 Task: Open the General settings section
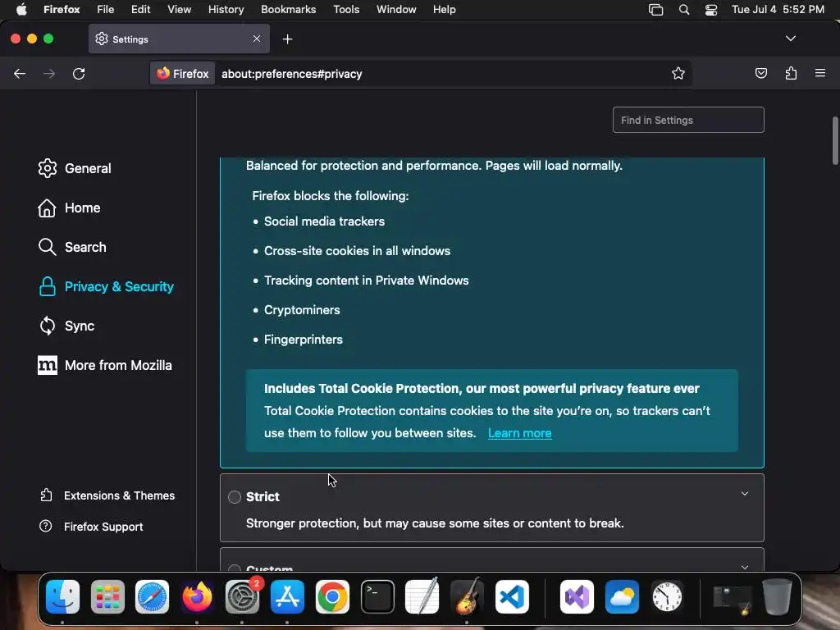[75, 168]
